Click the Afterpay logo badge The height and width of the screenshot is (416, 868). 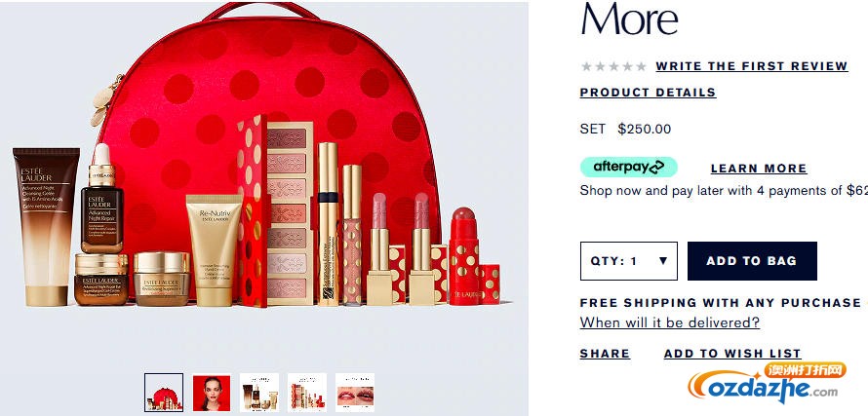(x=629, y=167)
